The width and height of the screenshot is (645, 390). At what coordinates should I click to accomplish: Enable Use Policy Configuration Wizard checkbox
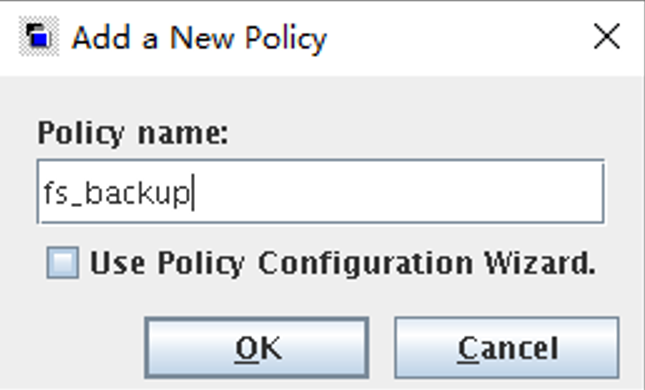click(x=63, y=262)
